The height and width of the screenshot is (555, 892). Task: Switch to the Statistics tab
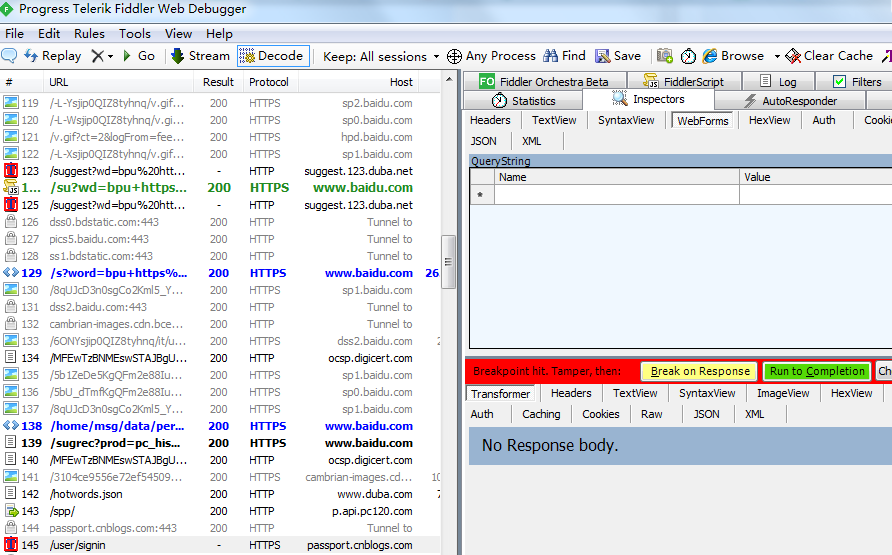(x=523, y=101)
